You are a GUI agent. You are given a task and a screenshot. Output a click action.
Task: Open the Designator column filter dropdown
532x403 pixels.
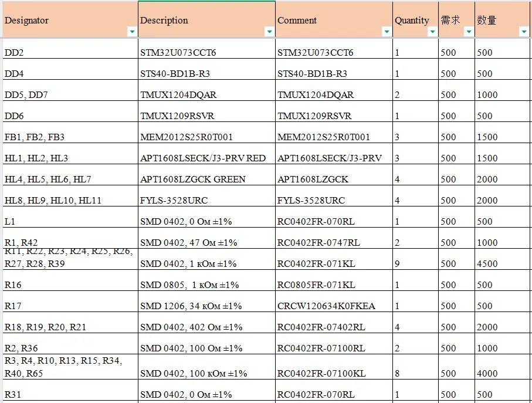[132, 32]
